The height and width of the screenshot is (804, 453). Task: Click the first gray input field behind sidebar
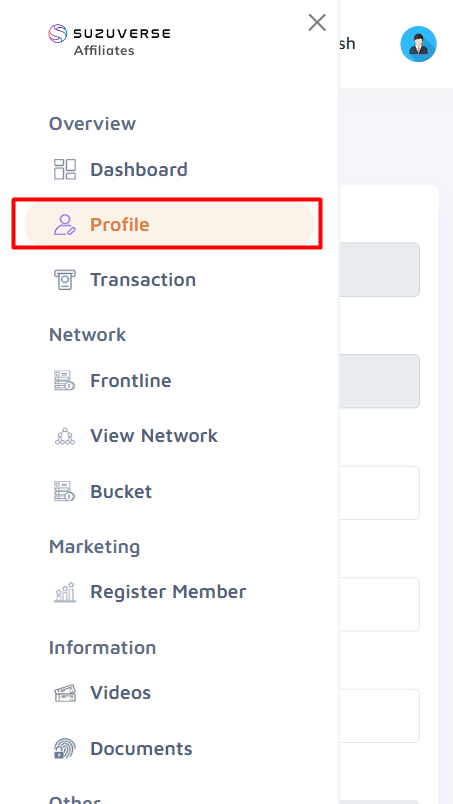(380, 270)
